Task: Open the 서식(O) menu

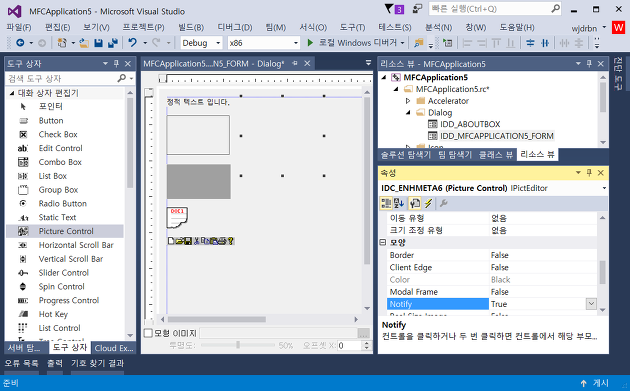Action: (x=313, y=27)
